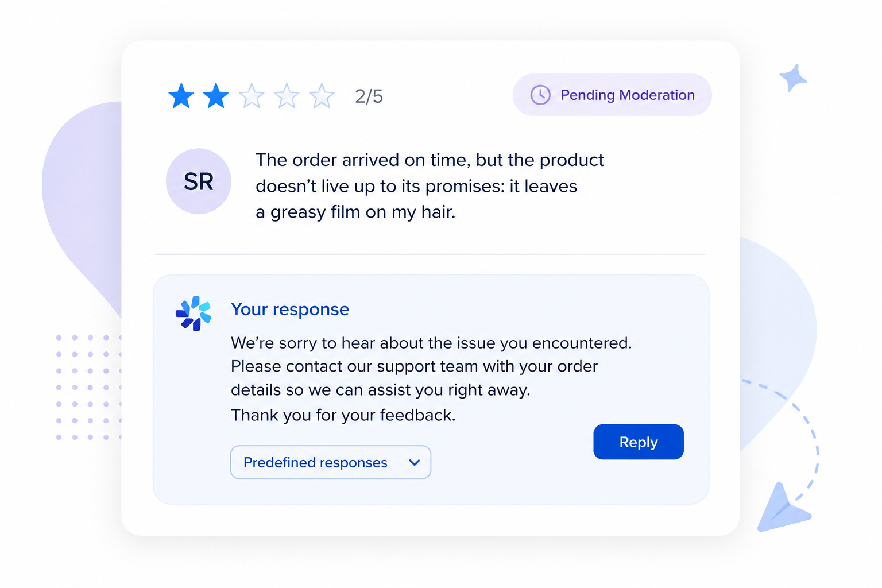Open the Predefined responses dropdown
This screenshot has height=588, width=882.
pos(331,462)
